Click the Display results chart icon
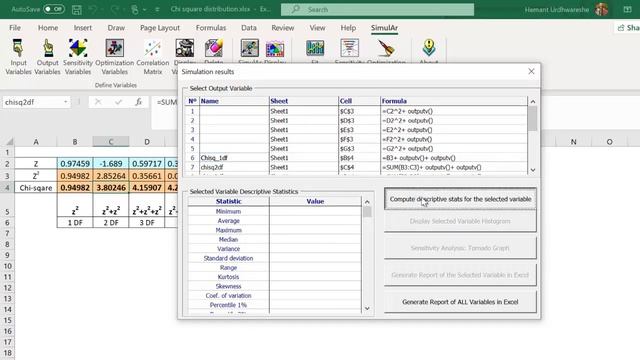 pyautogui.click(x=275, y=49)
